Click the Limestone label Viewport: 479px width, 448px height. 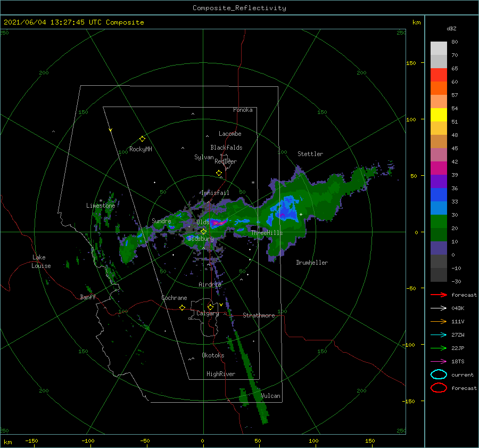click(101, 206)
